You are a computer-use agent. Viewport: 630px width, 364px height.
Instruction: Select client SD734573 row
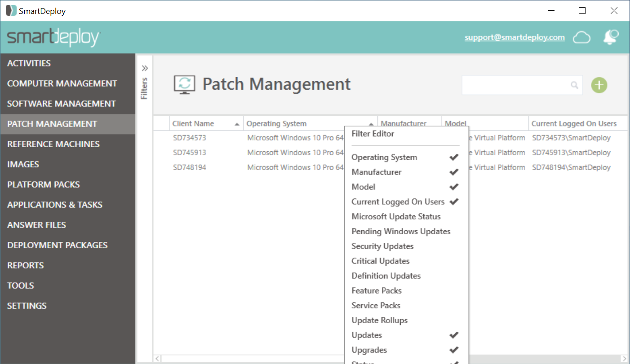189,138
